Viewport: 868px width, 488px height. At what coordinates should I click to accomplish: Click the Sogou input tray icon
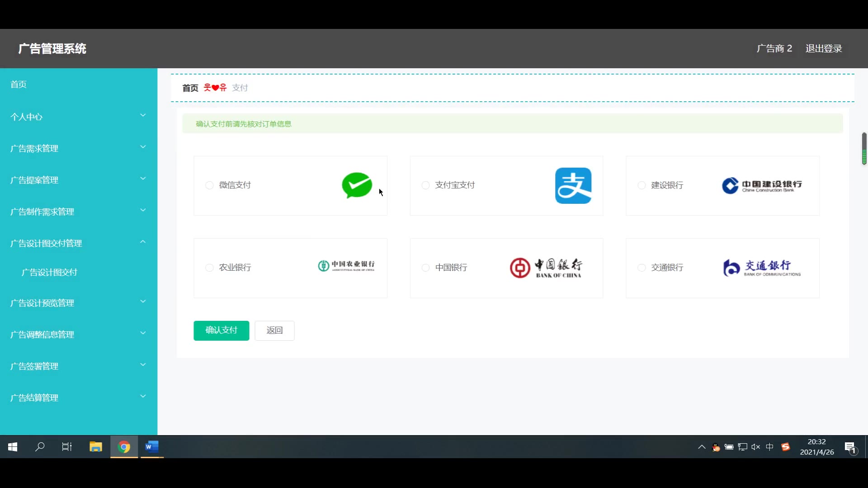[786, 447]
